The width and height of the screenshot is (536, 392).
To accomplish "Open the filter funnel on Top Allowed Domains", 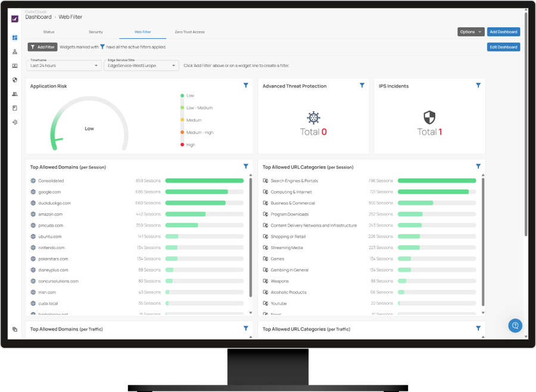I will pos(245,167).
